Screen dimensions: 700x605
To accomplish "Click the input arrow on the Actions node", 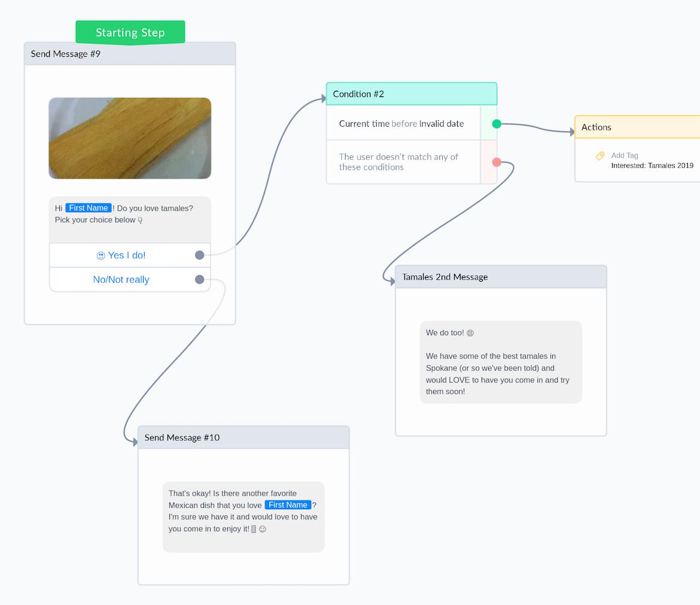I will pos(572,132).
